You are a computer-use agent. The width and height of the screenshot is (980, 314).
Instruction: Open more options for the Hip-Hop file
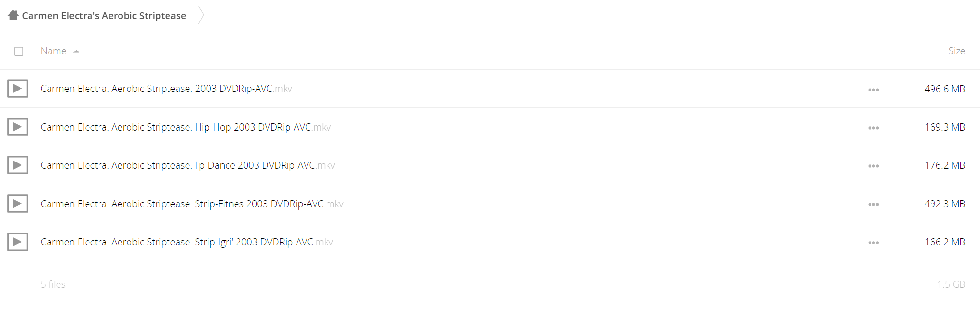tap(873, 128)
